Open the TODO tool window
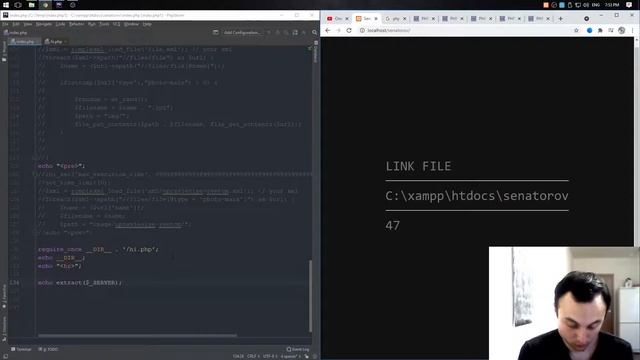 48,349
